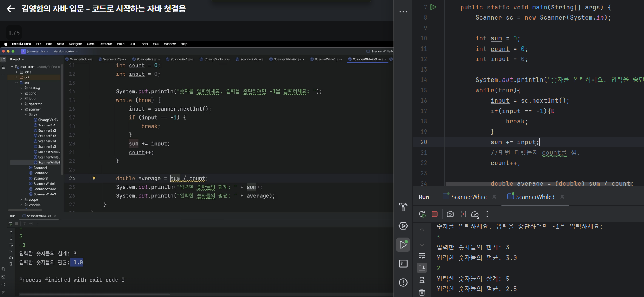Select ScannerEx3 in the project tree
644x297 pixels.
pos(45,136)
